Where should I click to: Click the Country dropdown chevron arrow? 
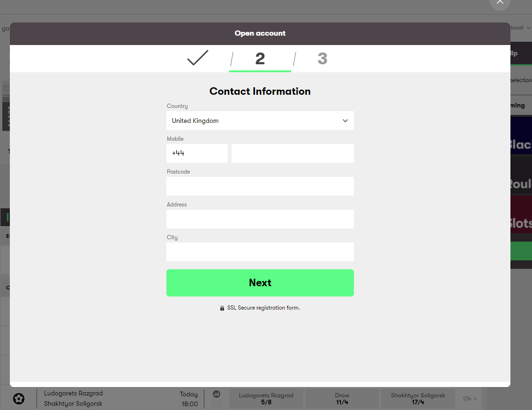click(x=345, y=121)
